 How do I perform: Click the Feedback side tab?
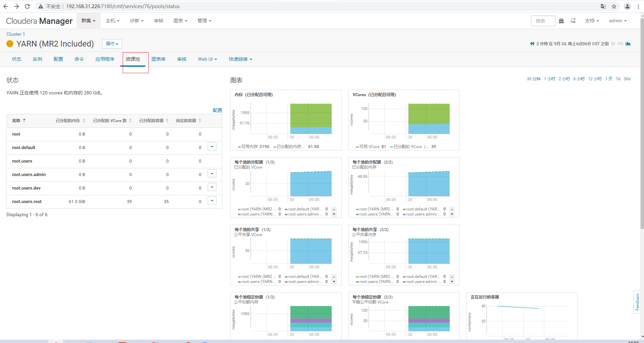click(x=637, y=302)
